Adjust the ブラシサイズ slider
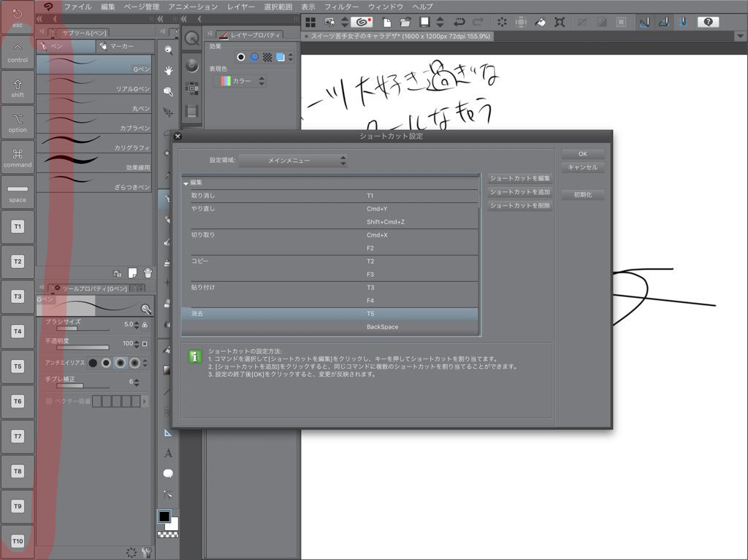 coord(83,329)
